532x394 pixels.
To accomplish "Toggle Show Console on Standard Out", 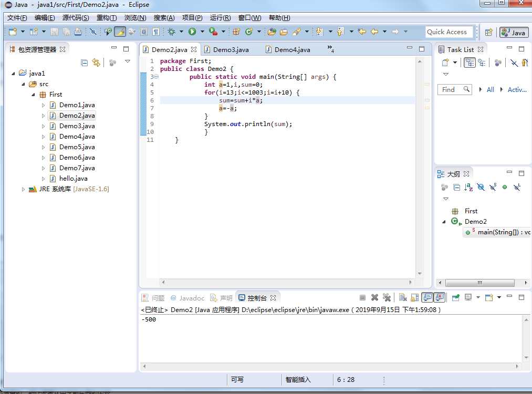I will 427,298.
